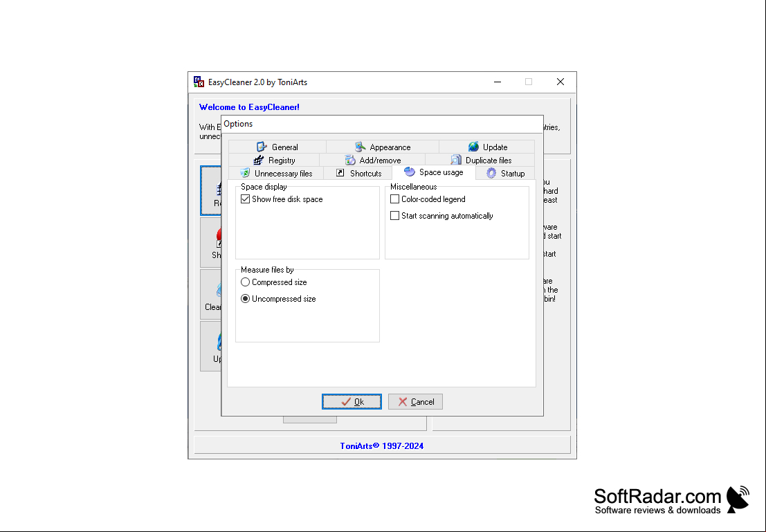This screenshot has height=532, width=766.
Task: Select Uncompressed size radio option
Action: coord(245,298)
